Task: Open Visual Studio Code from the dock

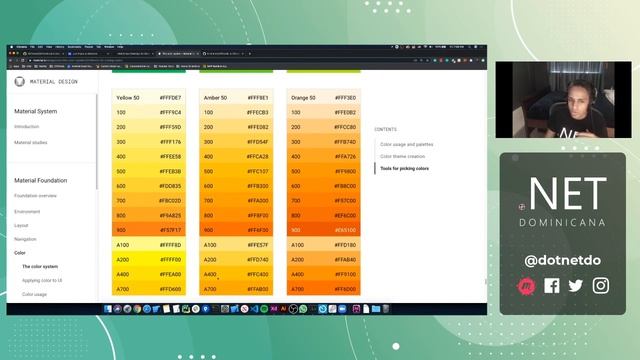Action: (254, 309)
